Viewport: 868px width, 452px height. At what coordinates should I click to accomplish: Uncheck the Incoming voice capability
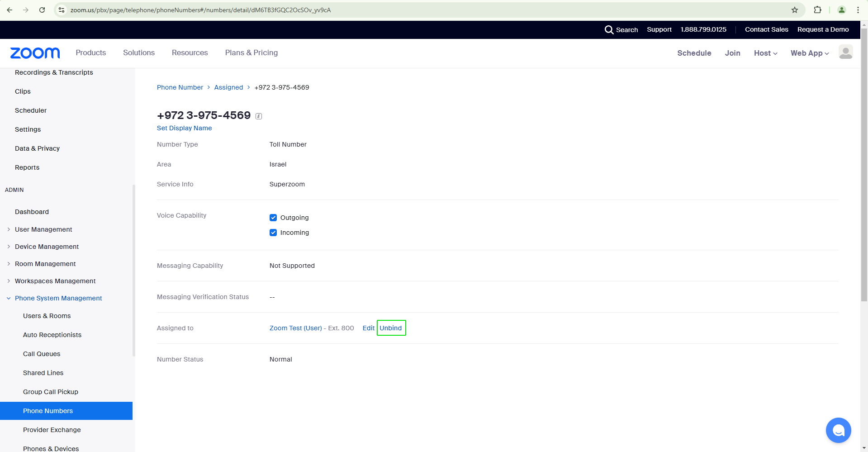pyautogui.click(x=273, y=233)
